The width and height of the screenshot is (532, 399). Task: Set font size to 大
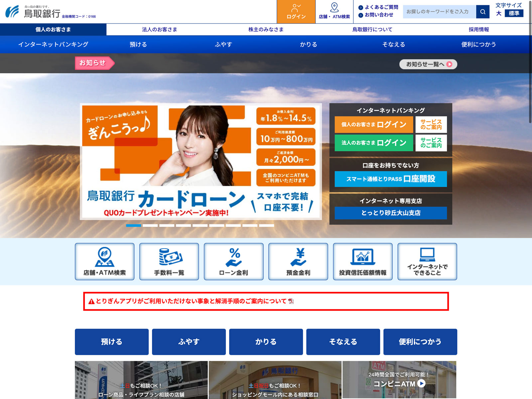pos(499,13)
